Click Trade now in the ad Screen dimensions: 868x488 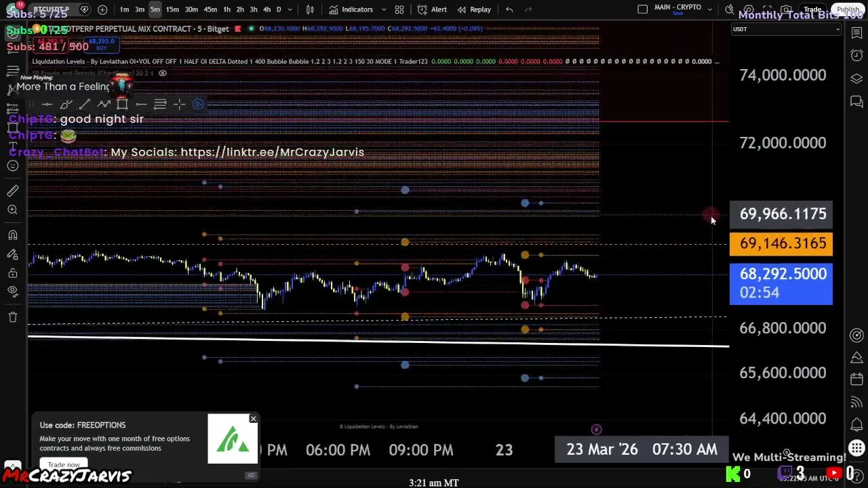click(x=64, y=465)
